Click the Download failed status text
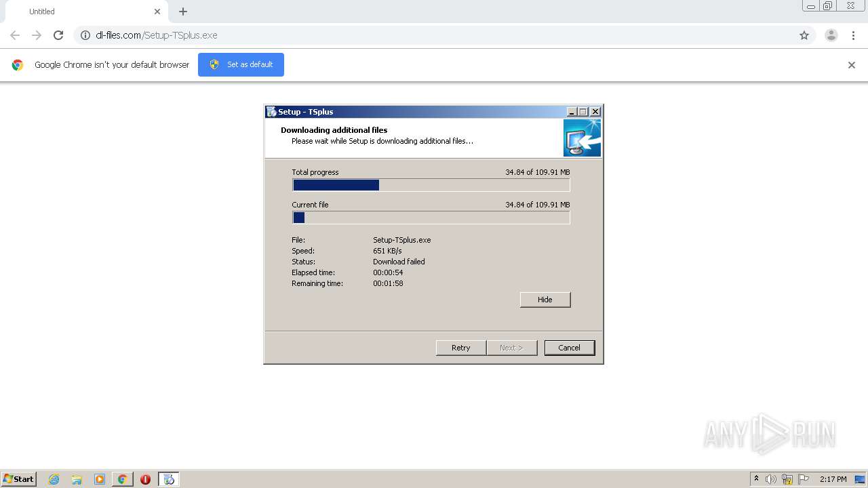The image size is (868, 488). pos(399,262)
